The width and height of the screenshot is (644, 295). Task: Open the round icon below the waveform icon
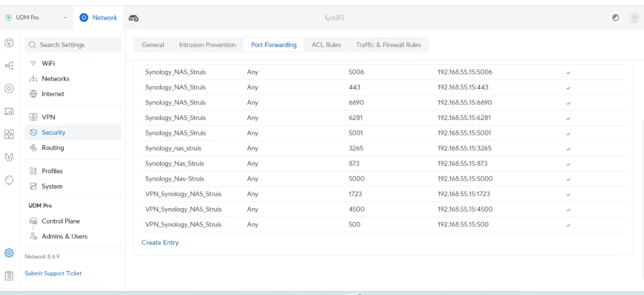(x=9, y=180)
